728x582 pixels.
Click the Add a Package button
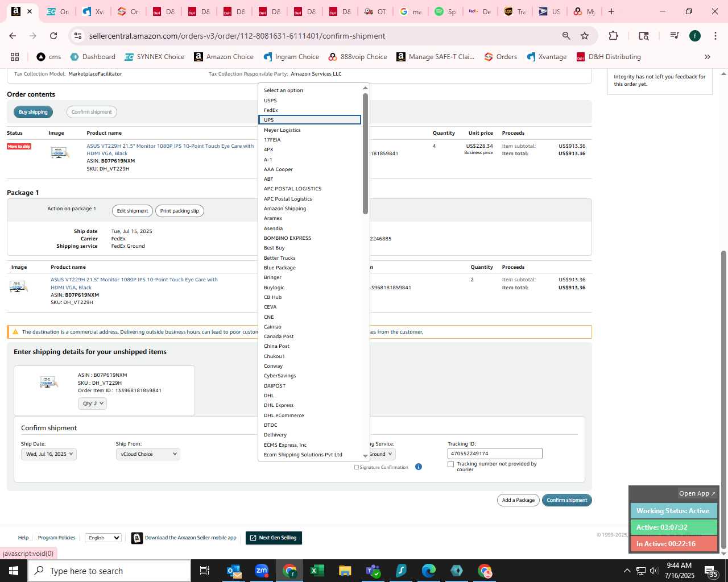[x=518, y=500]
